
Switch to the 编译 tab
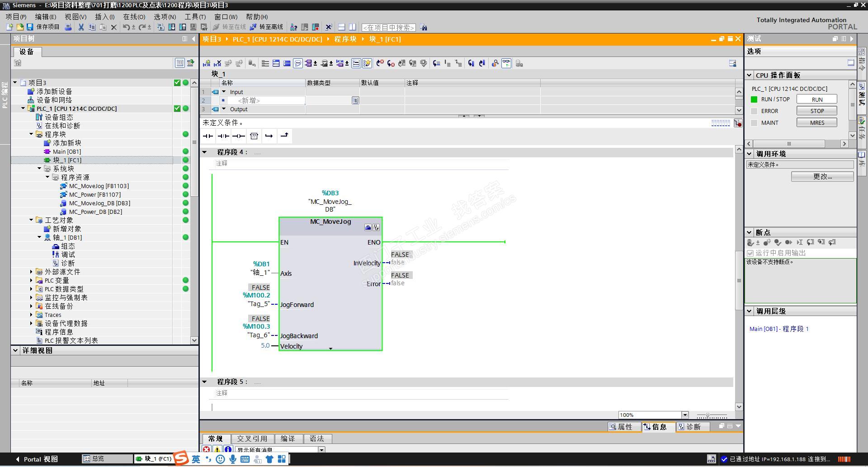tap(288, 439)
